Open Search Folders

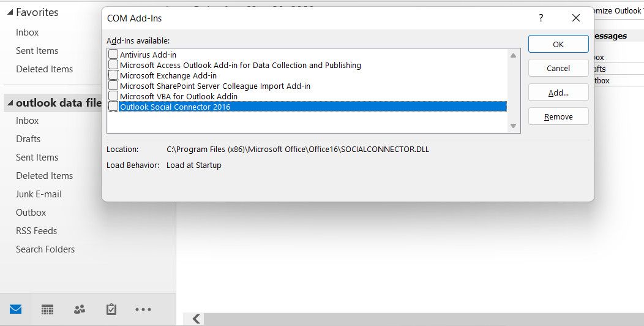pos(45,249)
